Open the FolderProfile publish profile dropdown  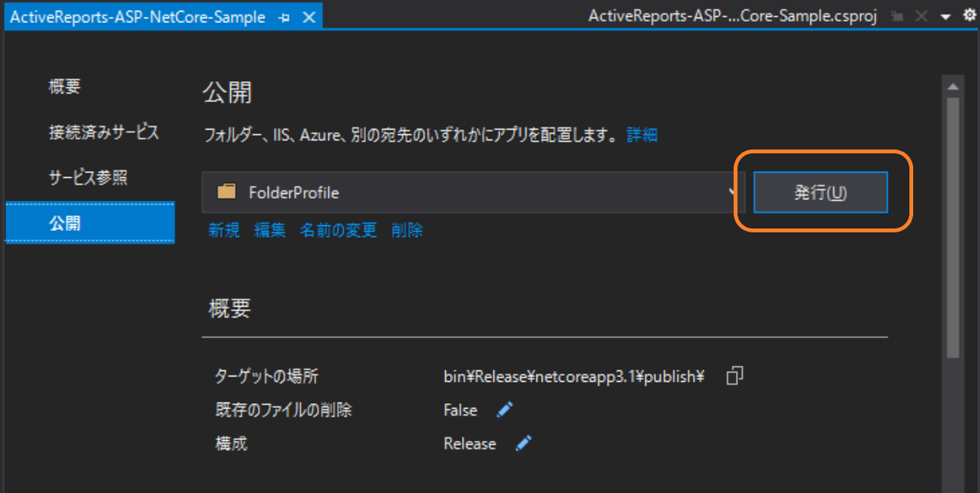click(473, 193)
